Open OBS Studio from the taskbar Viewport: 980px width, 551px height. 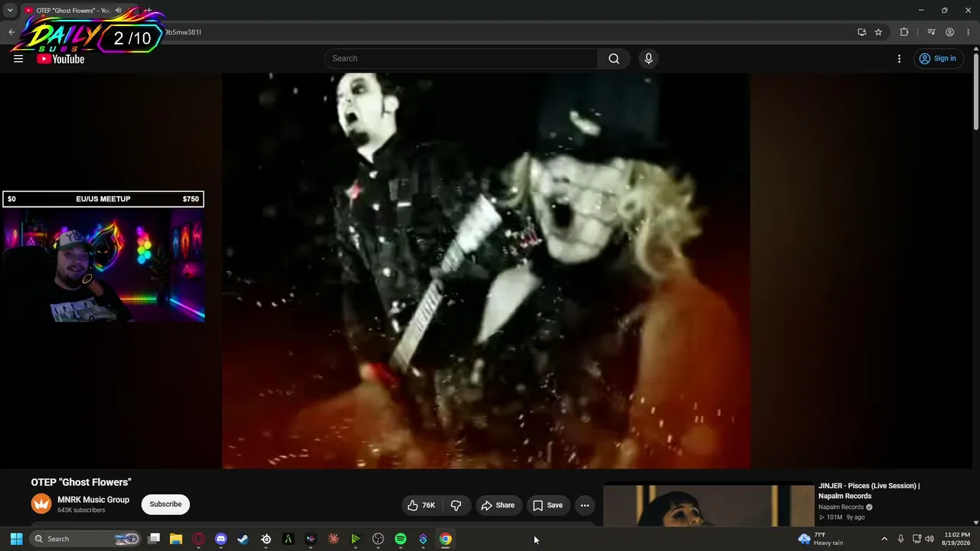click(x=378, y=539)
